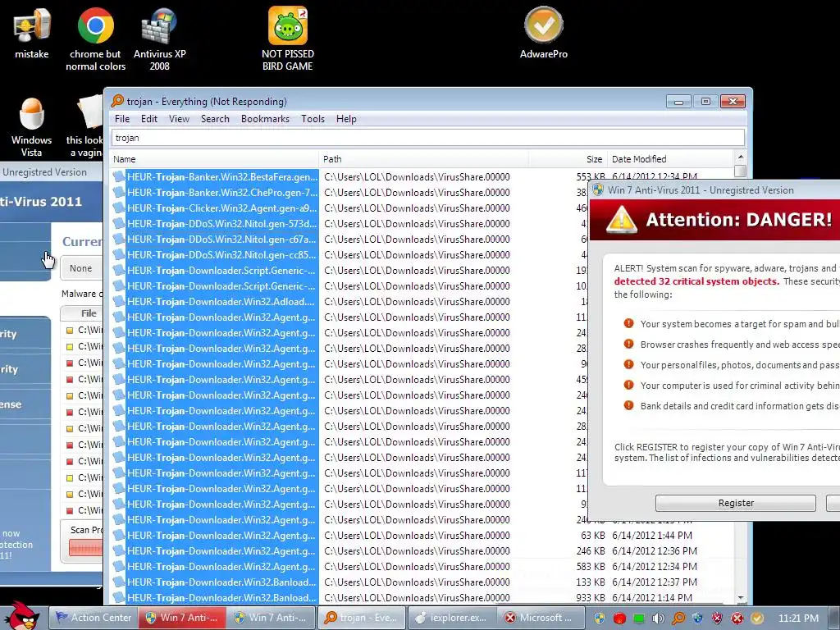Open 'chrome but normal colors' desktop icon

(x=95, y=39)
